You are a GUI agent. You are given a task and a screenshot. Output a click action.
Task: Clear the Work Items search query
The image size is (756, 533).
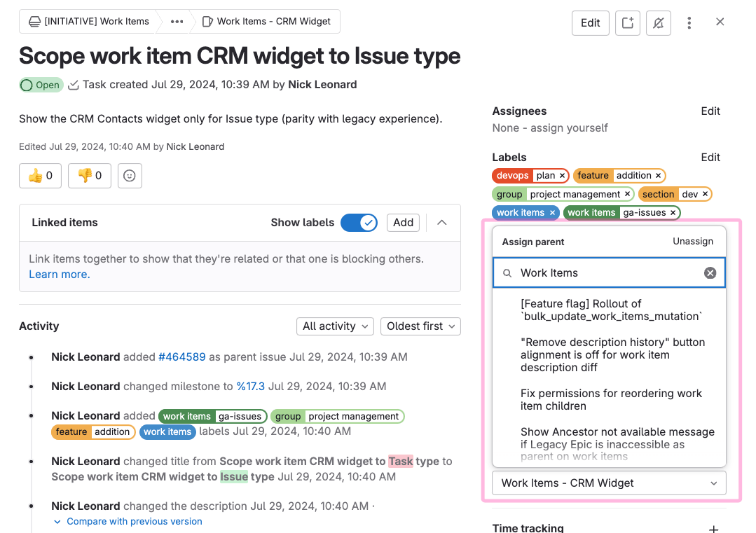pyautogui.click(x=710, y=273)
